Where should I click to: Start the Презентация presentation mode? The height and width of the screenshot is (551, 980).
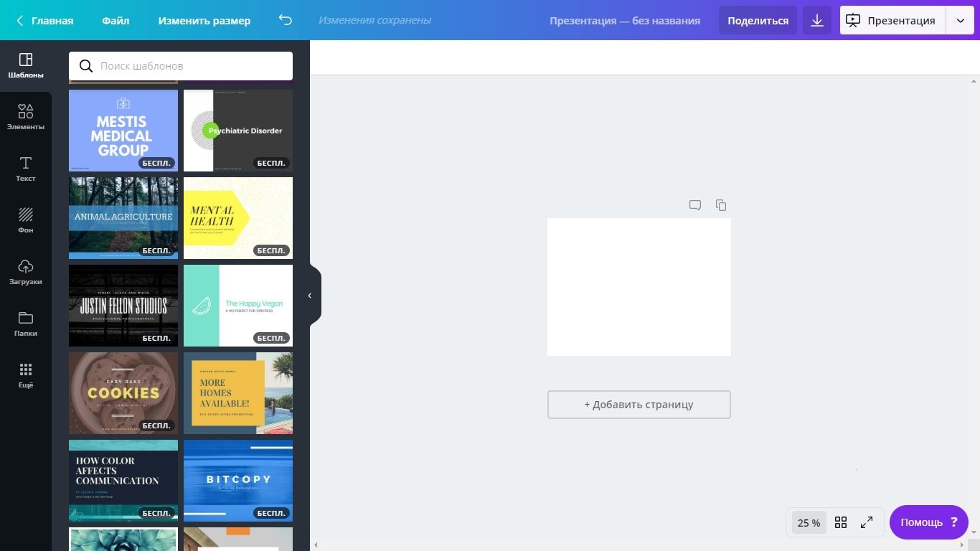(892, 20)
